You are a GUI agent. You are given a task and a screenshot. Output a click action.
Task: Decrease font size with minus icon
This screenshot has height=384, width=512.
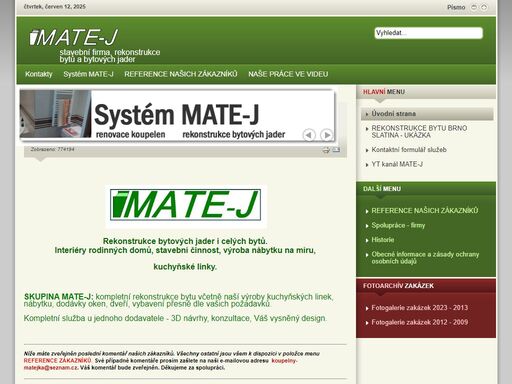[x=474, y=7]
